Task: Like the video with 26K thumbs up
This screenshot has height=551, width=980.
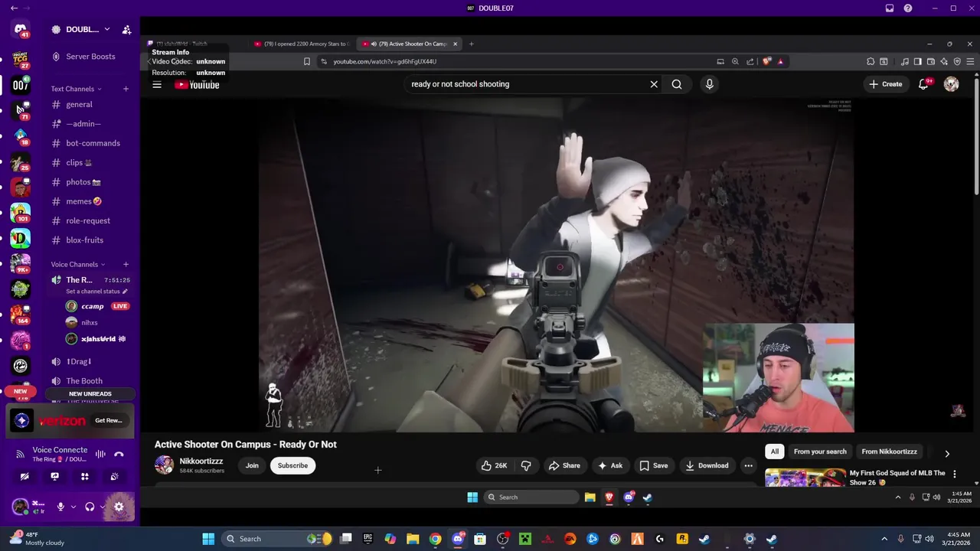Action: pos(494,465)
